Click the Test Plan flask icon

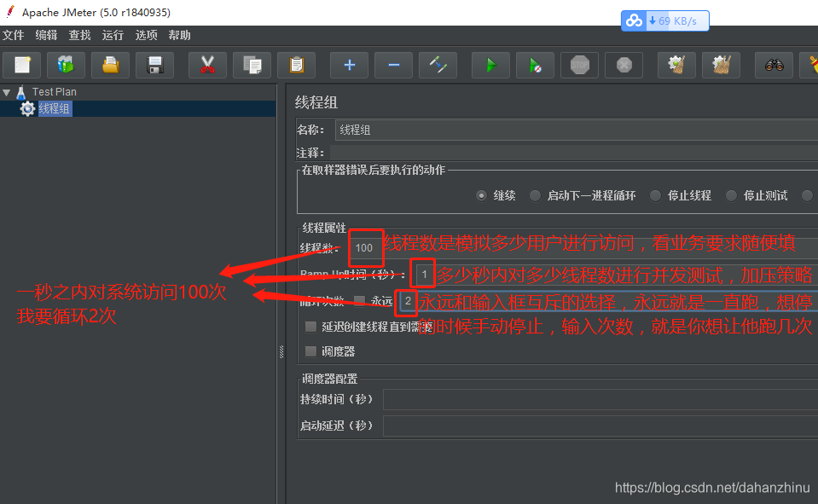click(20, 92)
